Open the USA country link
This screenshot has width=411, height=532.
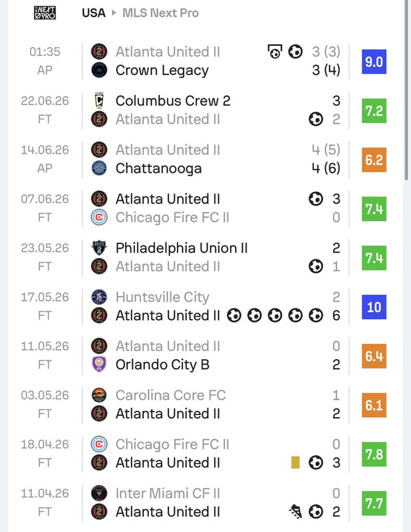[x=94, y=13]
